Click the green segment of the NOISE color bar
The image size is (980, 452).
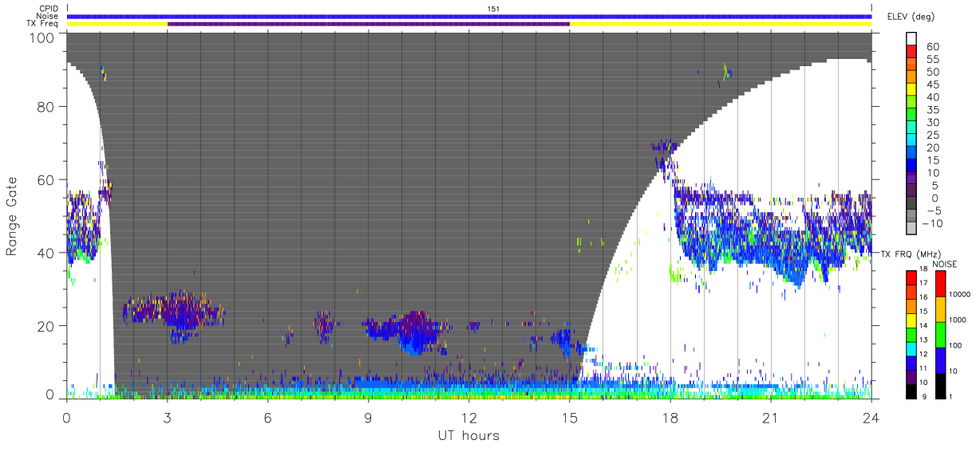pyautogui.click(x=940, y=334)
